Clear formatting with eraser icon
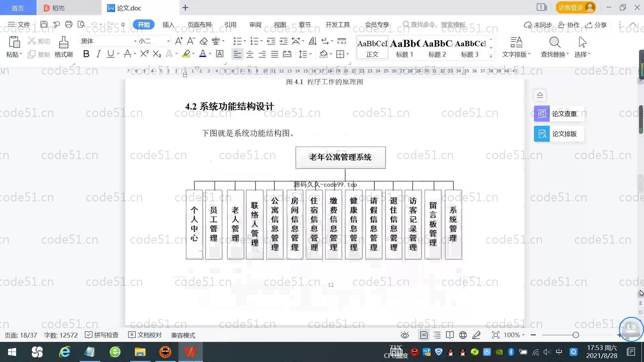644x362 pixels. [x=204, y=41]
